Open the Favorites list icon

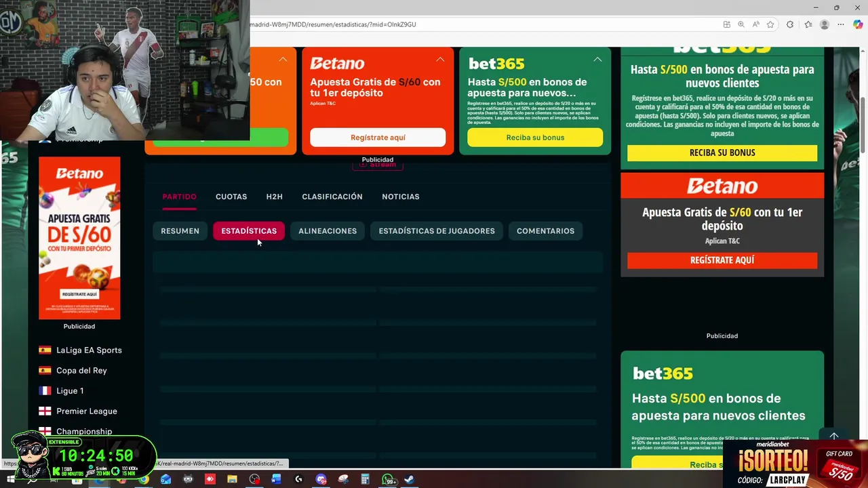tap(808, 24)
